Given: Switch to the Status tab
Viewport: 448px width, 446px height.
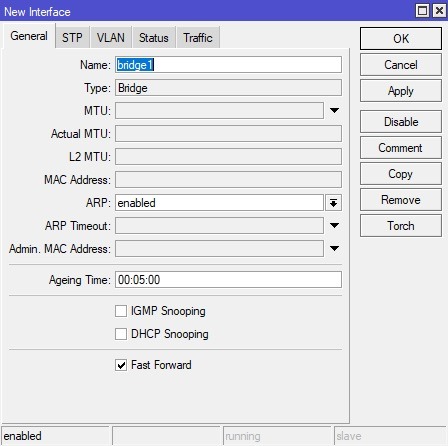Looking at the screenshot, I should pyautogui.click(x=154, y=37).
